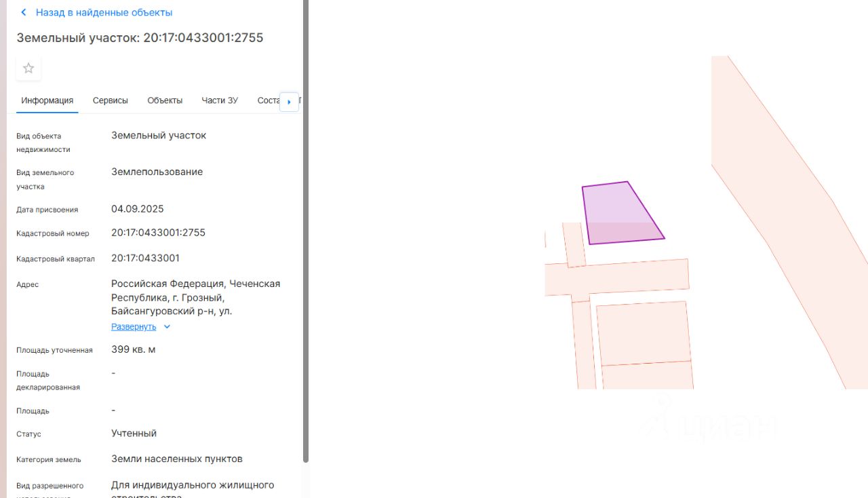Screen dimensions: 868x498
Task: Go back via Назад в найденные объекты
Action: tap(104, 12)
